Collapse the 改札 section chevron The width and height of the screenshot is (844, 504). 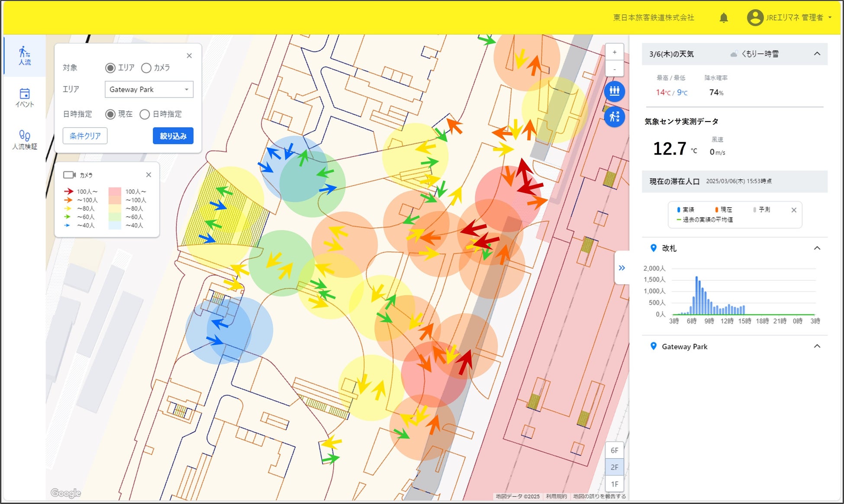pyautogui.click(x=817, y=248)
